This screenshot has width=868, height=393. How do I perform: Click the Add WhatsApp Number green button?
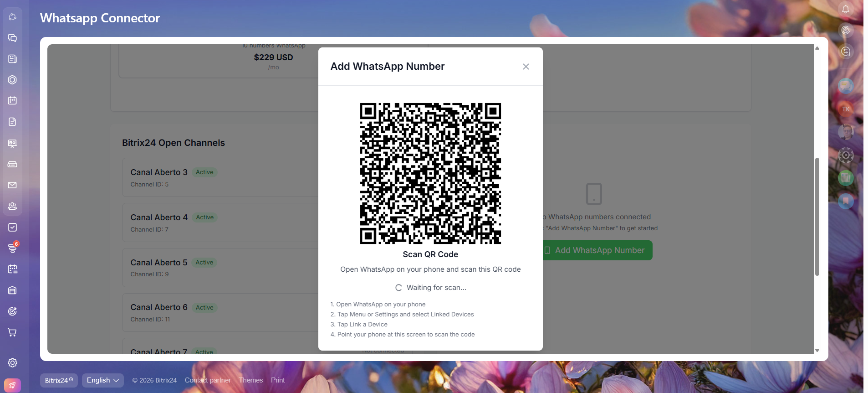597,250
